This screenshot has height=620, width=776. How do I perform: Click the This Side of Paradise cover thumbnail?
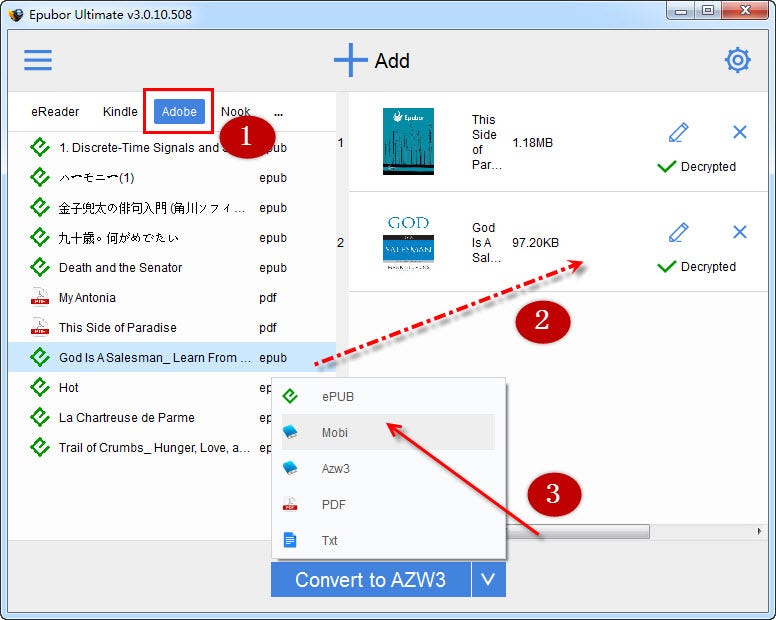point(408,142)
